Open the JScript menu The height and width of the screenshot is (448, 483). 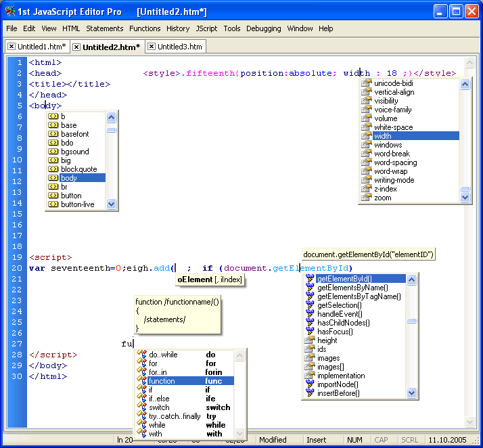pyautogui.click(x=207, y=28)
